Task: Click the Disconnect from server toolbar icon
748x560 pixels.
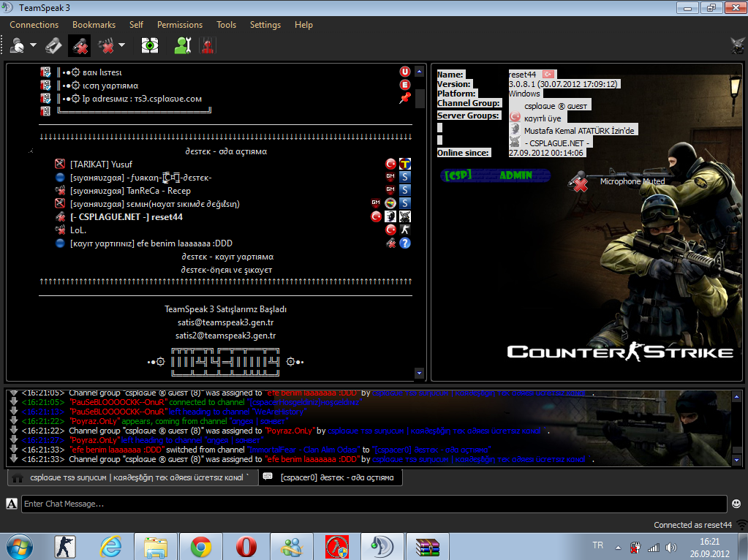Action: click(53, 46)
